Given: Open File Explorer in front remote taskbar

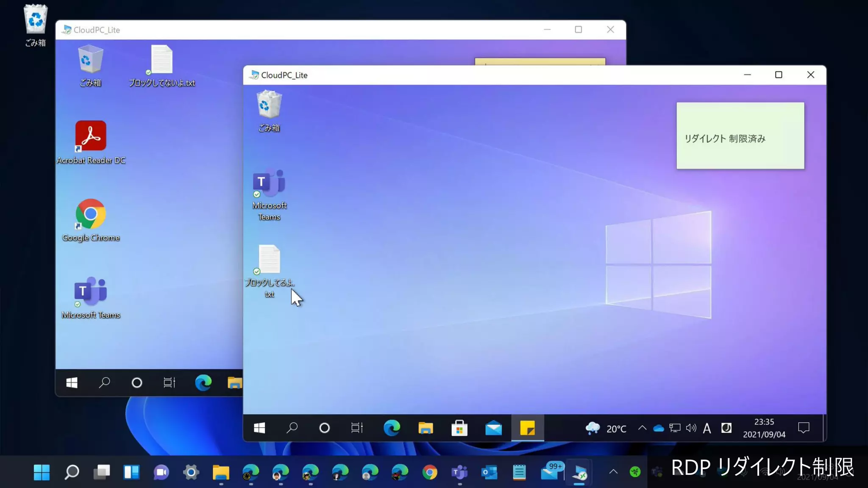Looking at the screenshot, I should click(426, 428).
